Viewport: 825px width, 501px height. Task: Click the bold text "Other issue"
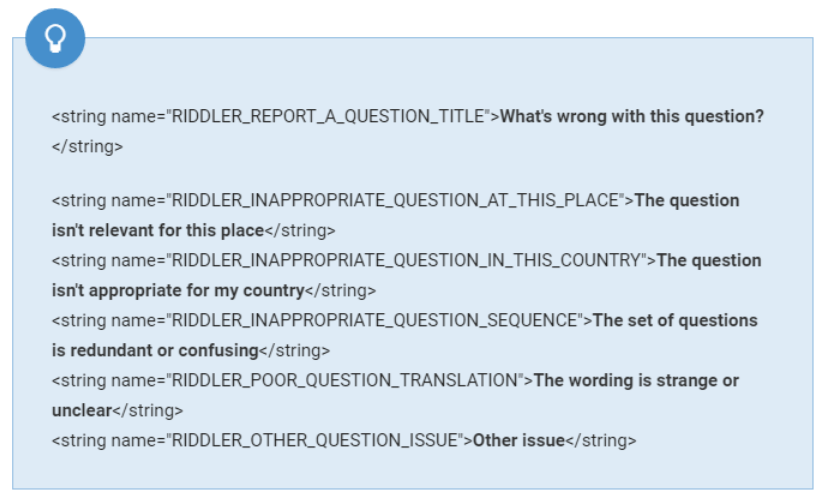(519, 440)
